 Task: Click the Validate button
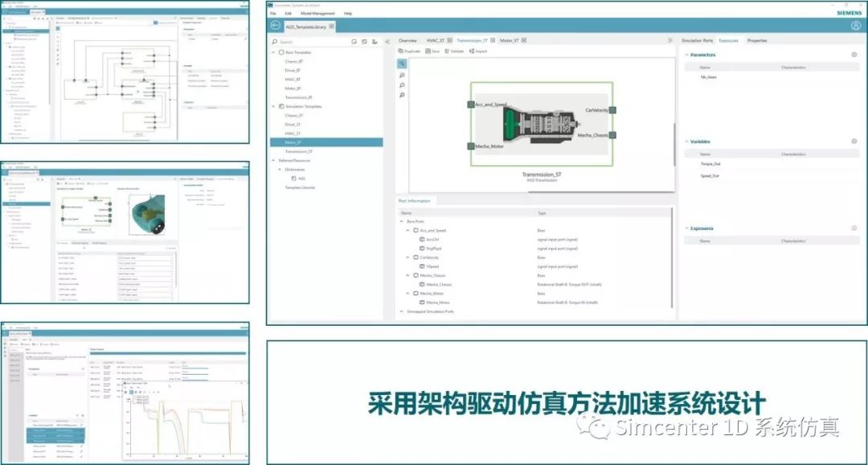pyautogui.click(x=454, y=51)
